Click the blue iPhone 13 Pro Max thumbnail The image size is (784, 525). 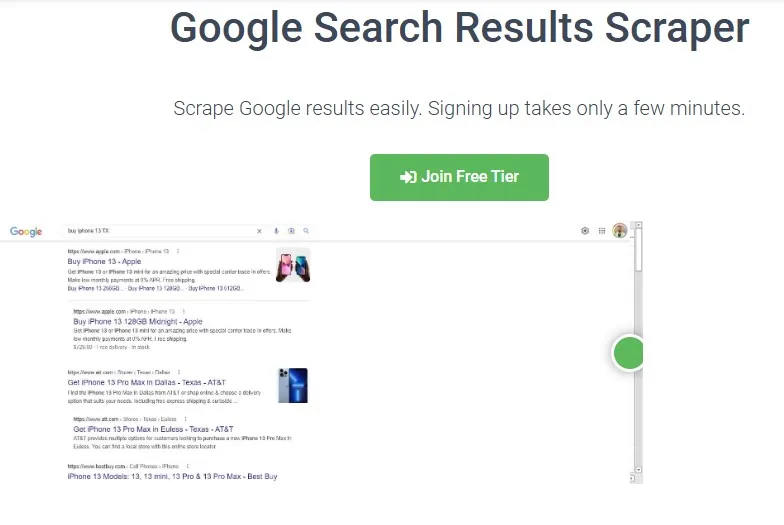[293, 385]
